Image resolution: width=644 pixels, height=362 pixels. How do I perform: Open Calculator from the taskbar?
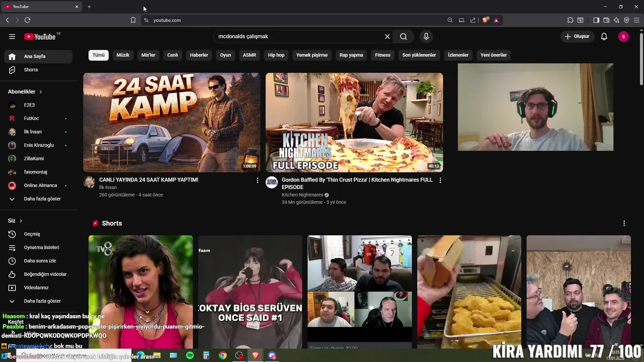pos(206,355)
